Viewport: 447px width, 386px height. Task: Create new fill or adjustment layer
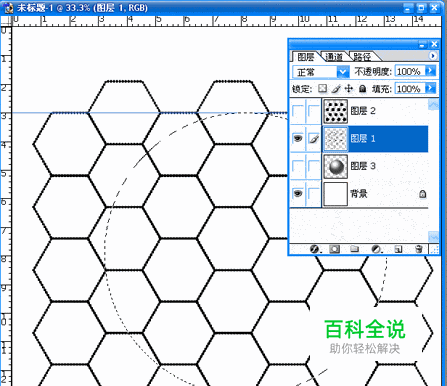click(376, 249)
